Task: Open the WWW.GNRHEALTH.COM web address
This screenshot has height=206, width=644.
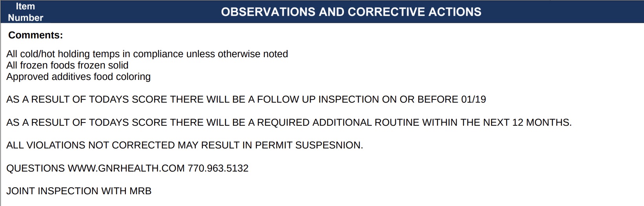Action: pyautogui.click(x=126, y=168)
